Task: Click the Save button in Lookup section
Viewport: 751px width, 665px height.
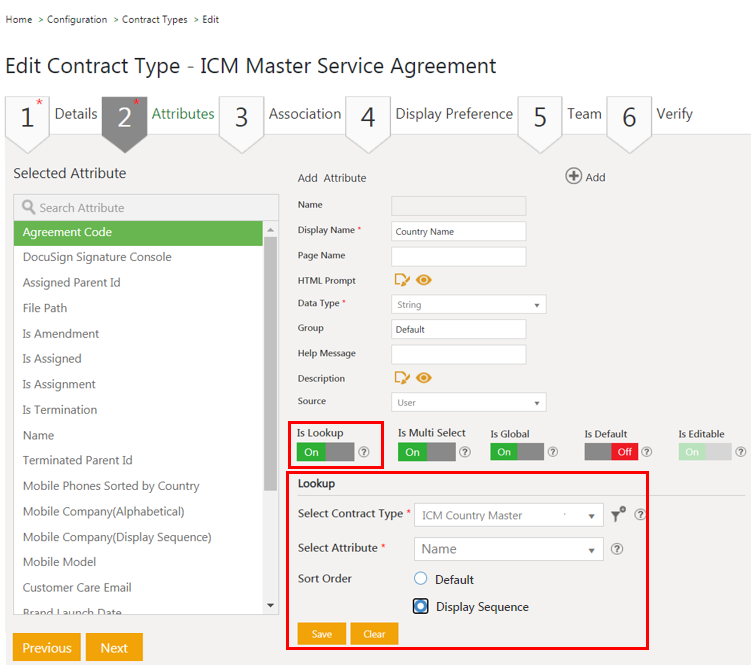Action: (x=322, y=634)
